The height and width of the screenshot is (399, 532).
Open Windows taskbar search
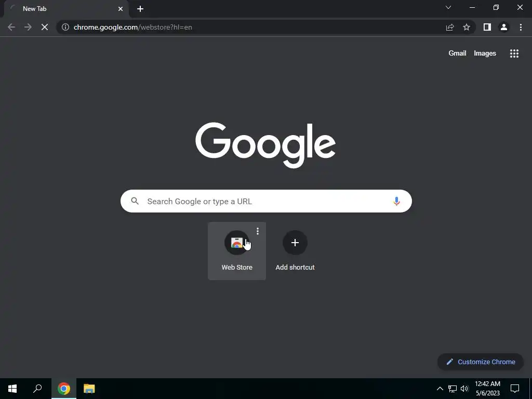point(37,389)
